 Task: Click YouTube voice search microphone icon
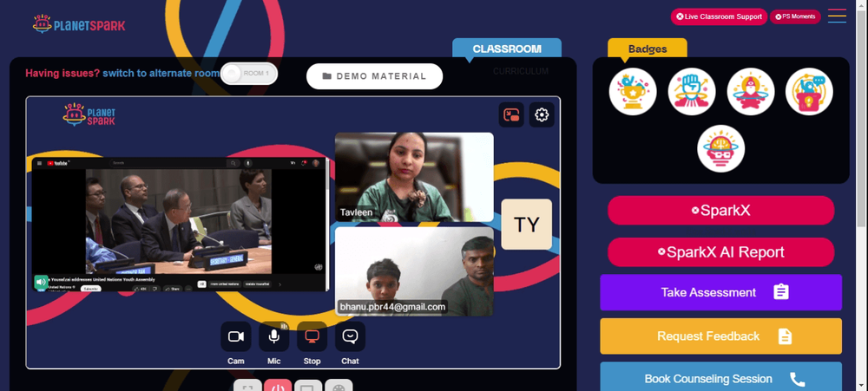coord(248,163)
